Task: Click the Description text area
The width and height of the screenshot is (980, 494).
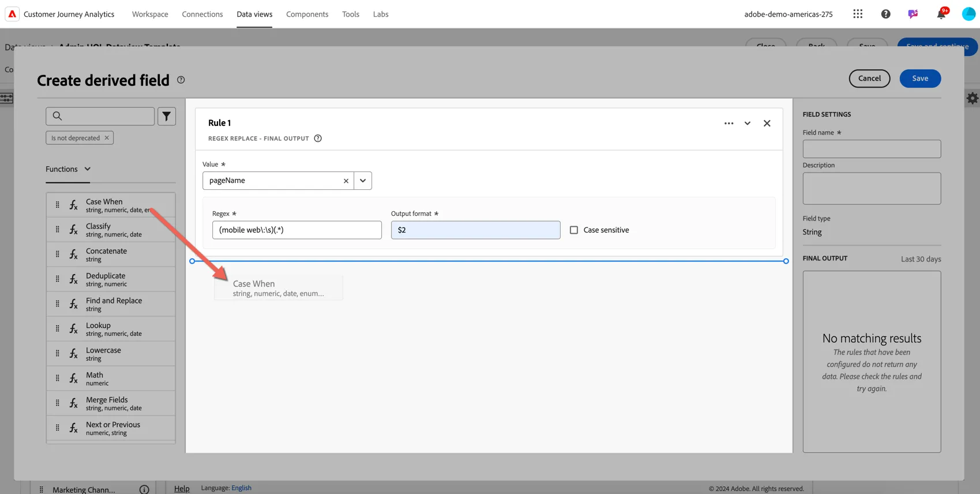Action: [x=872, y=188]
